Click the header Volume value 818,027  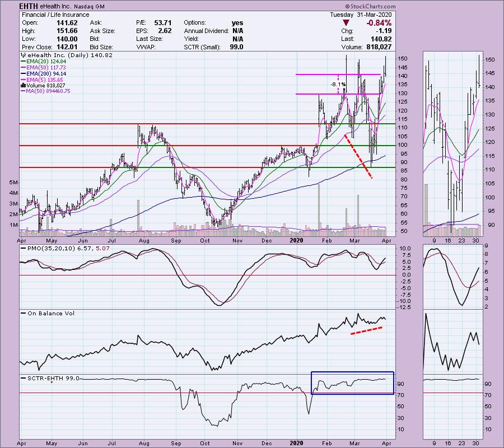(379, 47)
